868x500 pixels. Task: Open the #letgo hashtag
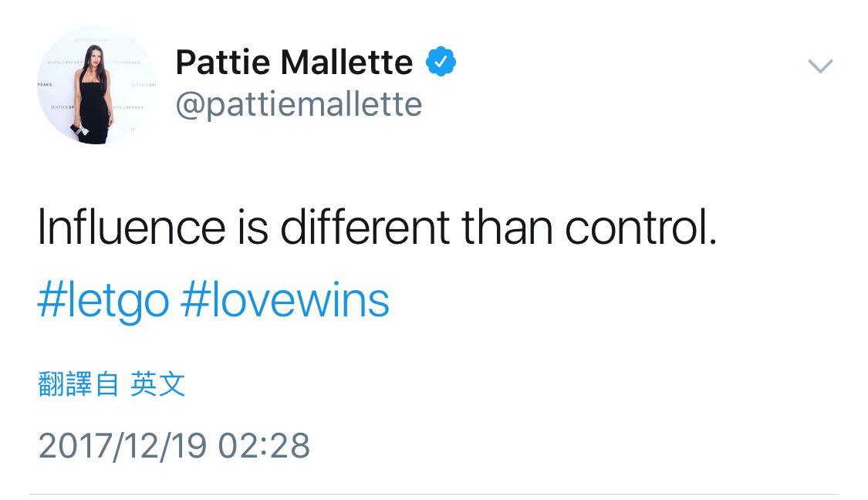coord(103,301)
